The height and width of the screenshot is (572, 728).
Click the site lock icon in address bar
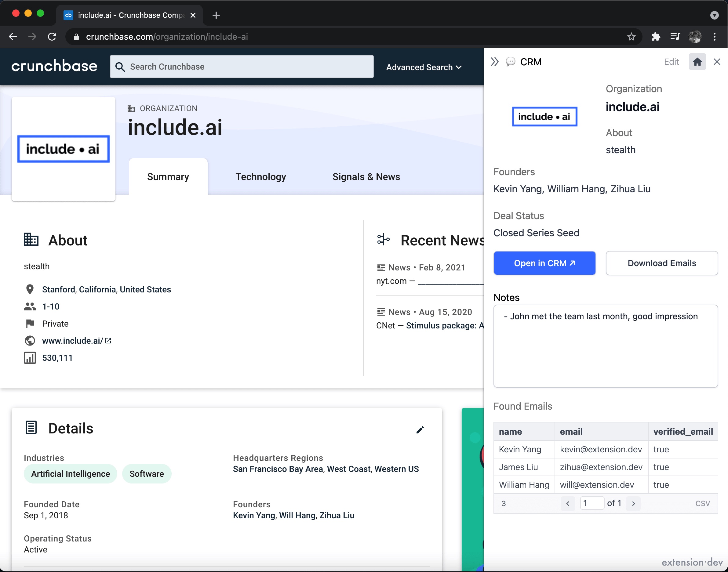coord(76,37)
